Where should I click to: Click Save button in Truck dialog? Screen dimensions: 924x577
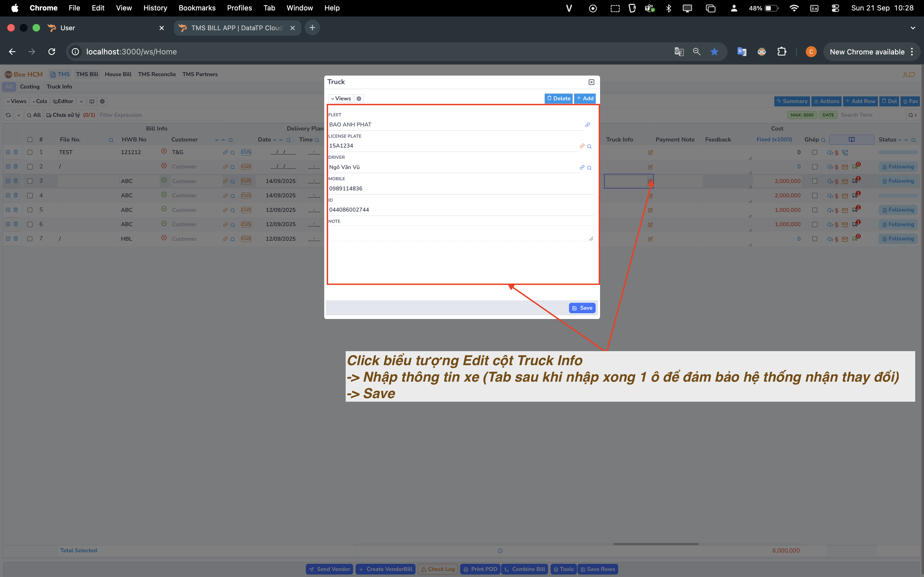click(x=582, y=308)
